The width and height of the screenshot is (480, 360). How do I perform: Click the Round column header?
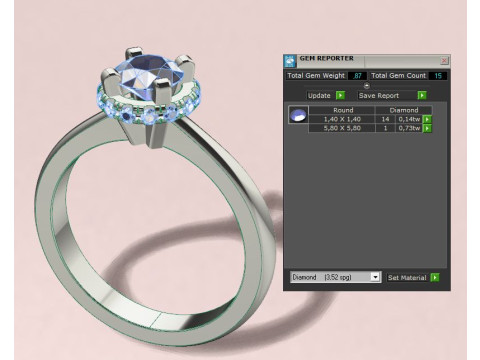[343, 110]
